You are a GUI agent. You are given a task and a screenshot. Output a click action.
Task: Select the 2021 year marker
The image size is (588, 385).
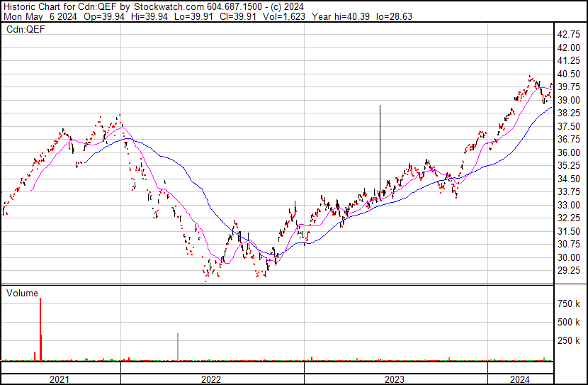click(x=60, y=379)
